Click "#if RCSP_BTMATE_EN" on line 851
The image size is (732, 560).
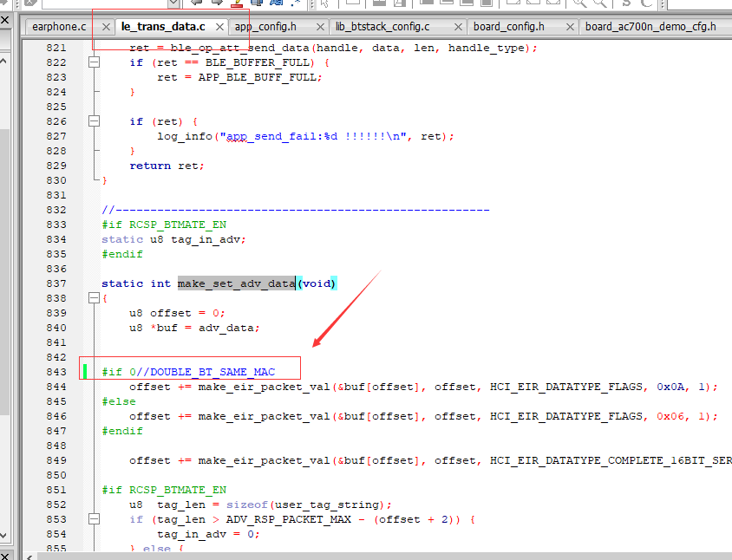(x=164, y=490)
